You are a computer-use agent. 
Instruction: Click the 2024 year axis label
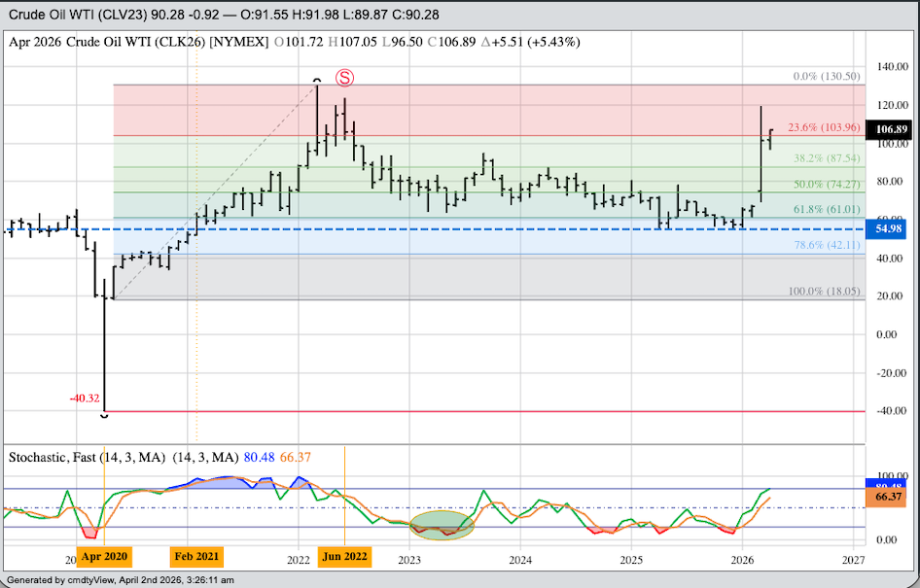[520, 561]
